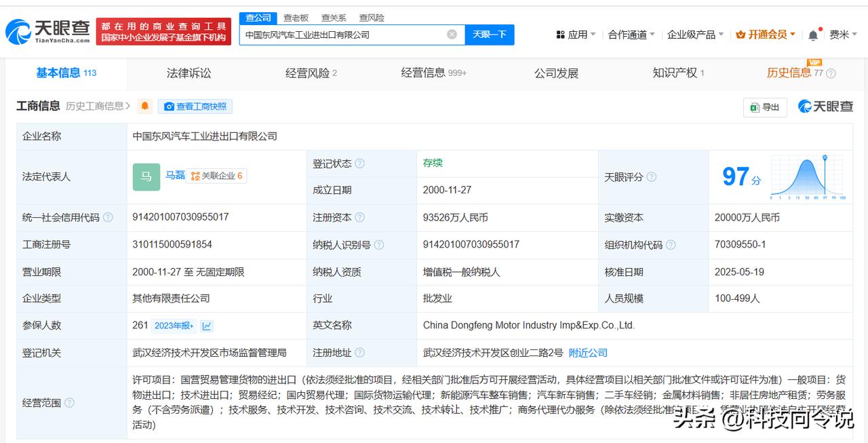Click the 马 avatar of legal representative
The image size is (868, 443).
pos(146,176)
